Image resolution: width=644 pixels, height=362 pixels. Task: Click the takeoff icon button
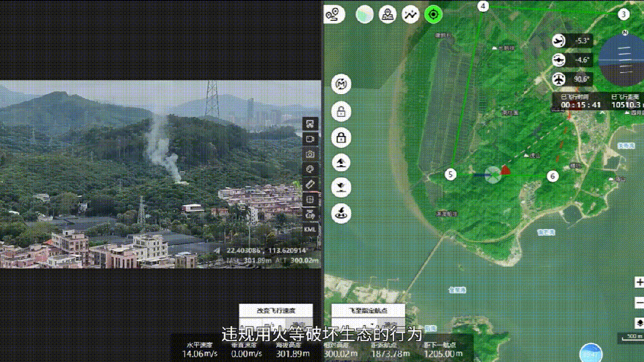click(341, 162)
